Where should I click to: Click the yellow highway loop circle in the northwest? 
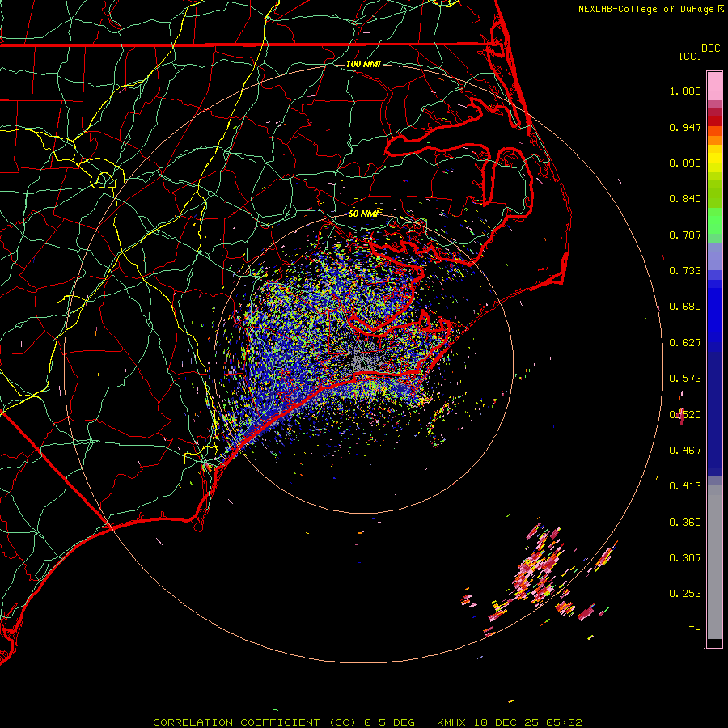click(x=104, y=180)
